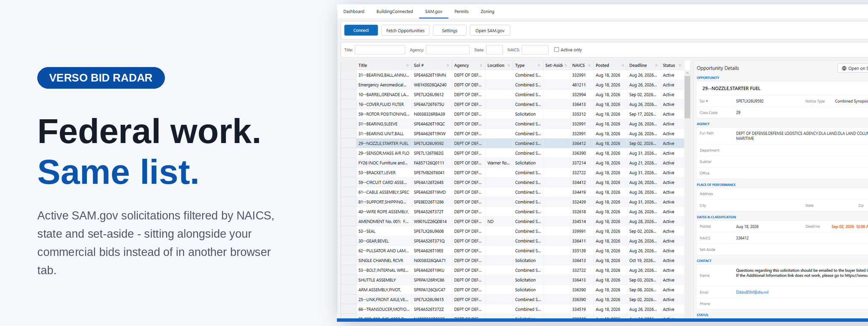Open the Set-Aside column menu grip icon
Viewport: 868px width, 326px height.
566,65
